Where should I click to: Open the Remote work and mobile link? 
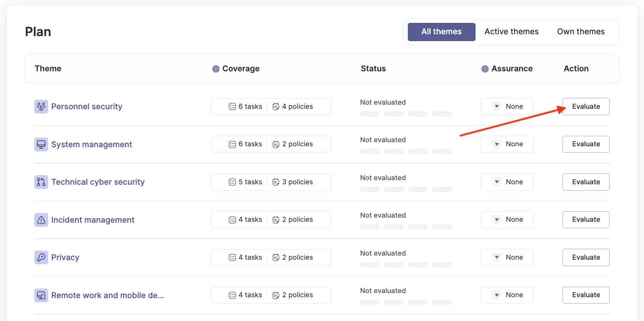(108, 295)
